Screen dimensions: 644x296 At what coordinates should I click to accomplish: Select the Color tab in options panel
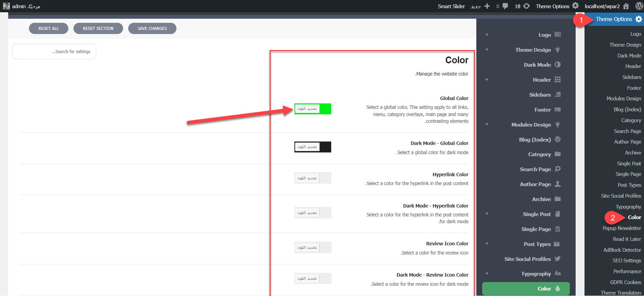[526, 289]
